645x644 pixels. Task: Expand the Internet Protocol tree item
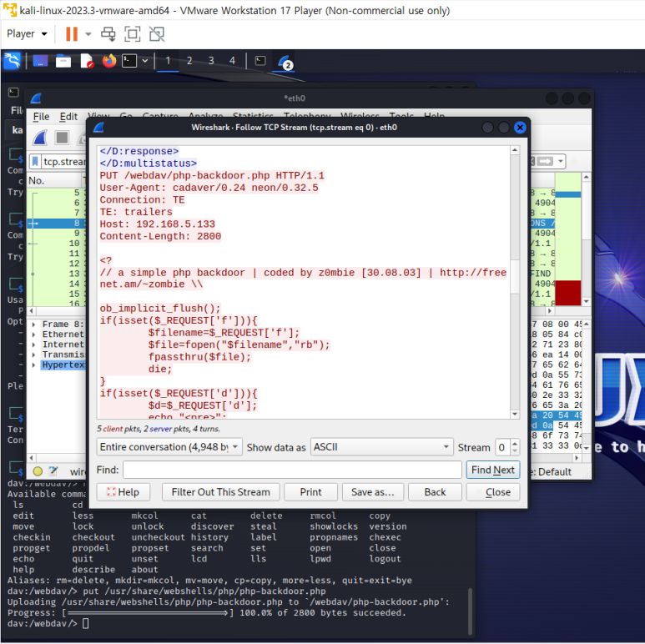tap(33, 345)
